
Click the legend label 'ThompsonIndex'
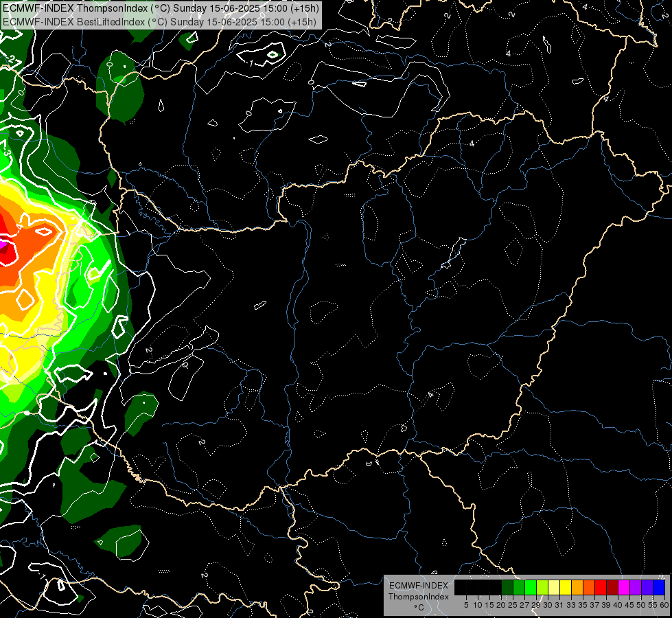[x=419, y=597]
